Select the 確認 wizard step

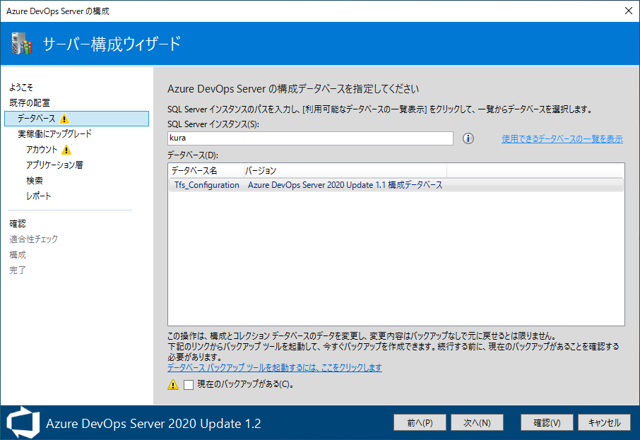(x=18, y=224)
